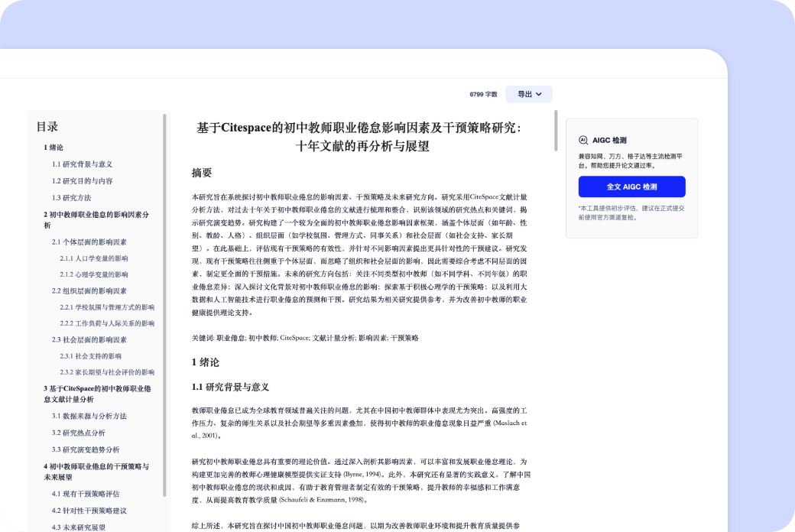Open 3.2 研究热点分析 in outline

[x=78, y=433]
